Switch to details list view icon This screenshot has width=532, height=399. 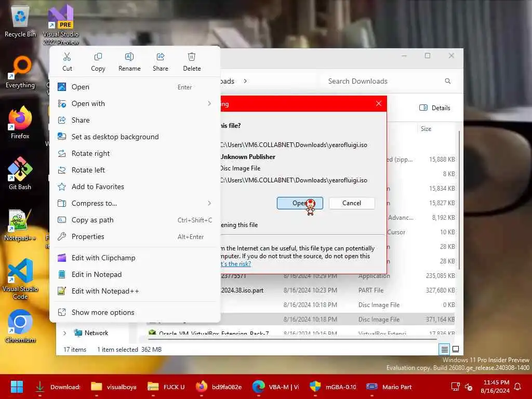(444, 349)
